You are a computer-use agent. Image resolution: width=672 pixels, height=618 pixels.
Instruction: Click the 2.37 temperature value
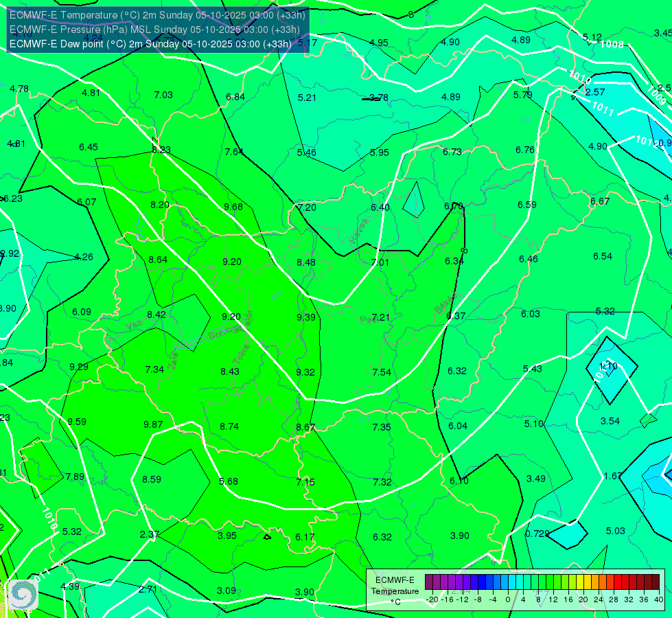(150, 534)
